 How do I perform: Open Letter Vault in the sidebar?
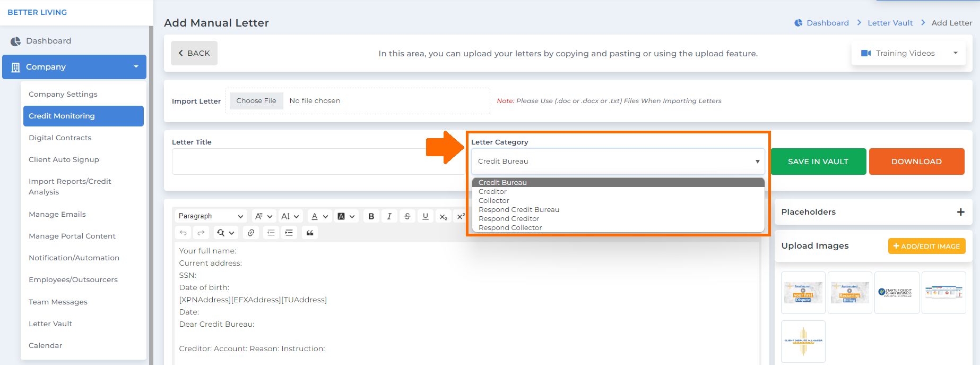[x=50, y=324]
